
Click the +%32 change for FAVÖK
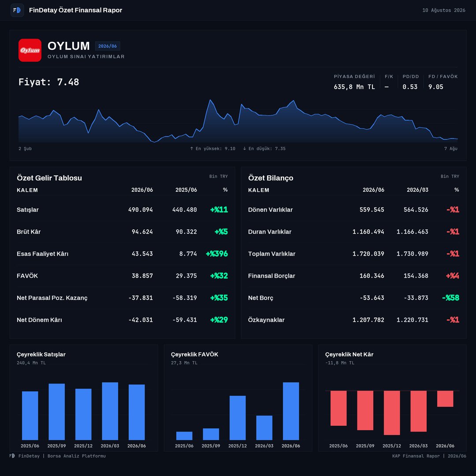pos(219,275)
